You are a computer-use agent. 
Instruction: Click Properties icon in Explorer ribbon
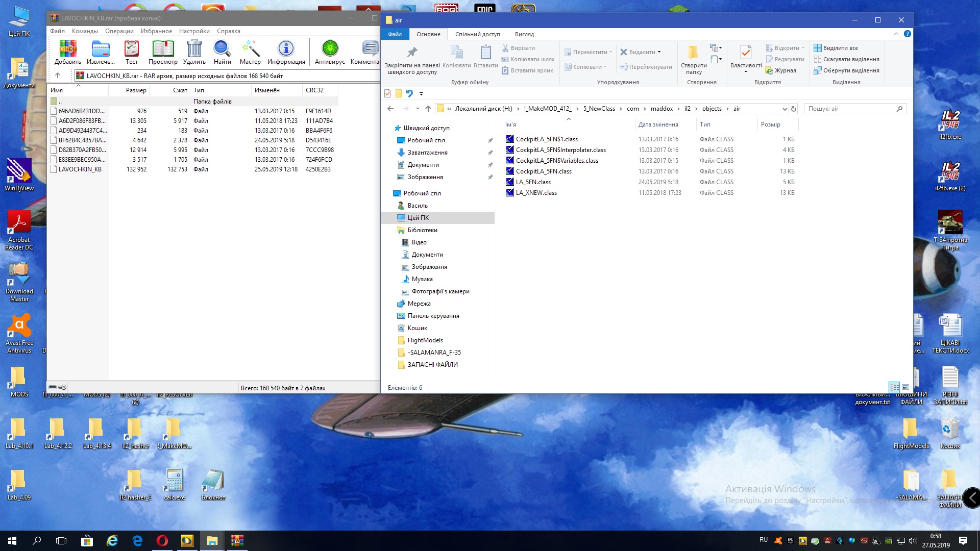746,53
